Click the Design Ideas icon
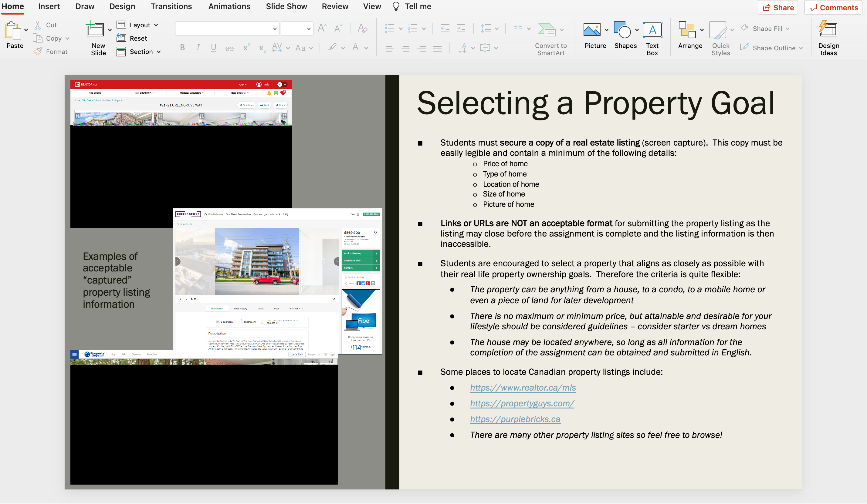 pos(828,36)
